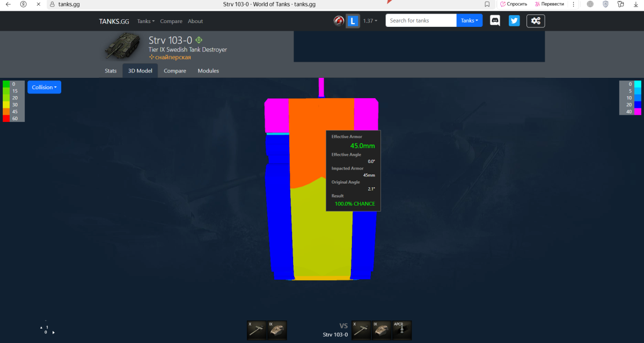644x343 pixels.
Task: Click the green 0 armor legend swatch
Action: click(6, 84)
